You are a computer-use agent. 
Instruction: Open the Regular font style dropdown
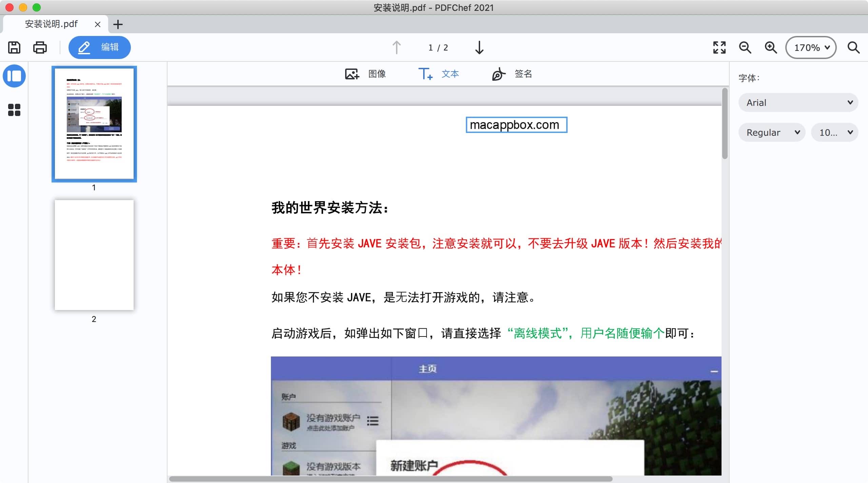[772, 132]
